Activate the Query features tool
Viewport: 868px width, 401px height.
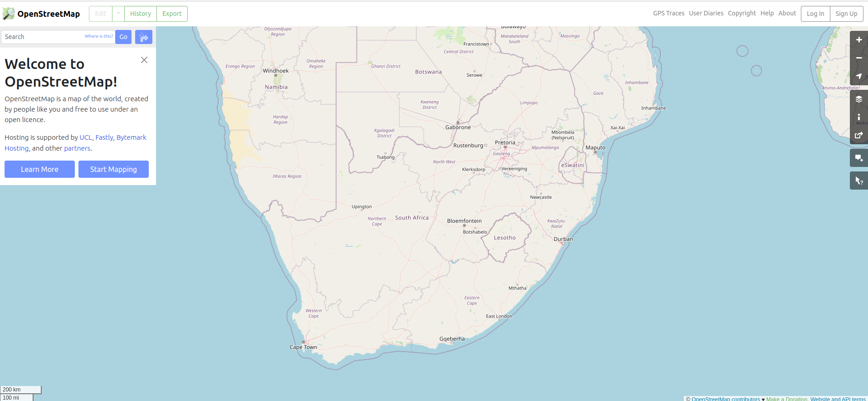pos(858,181)
